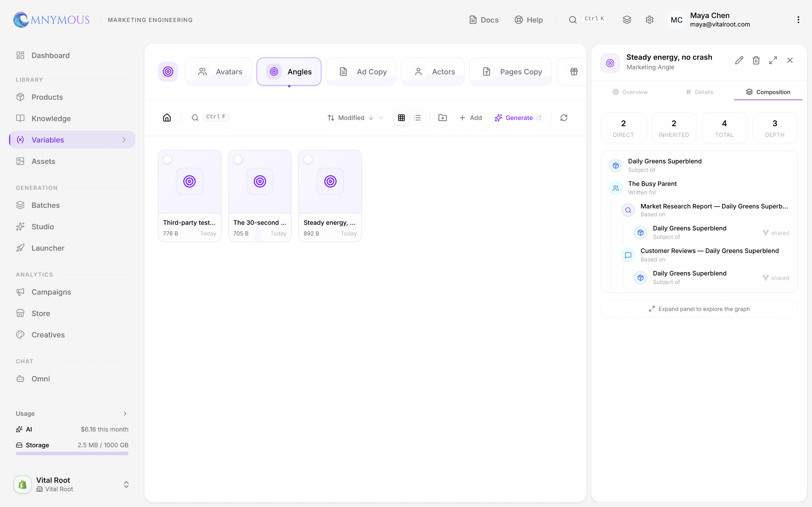Screen dimensions: 812x507
Task: Click the pencil edit icon in detail panel
Action: (x=739, y=60)
